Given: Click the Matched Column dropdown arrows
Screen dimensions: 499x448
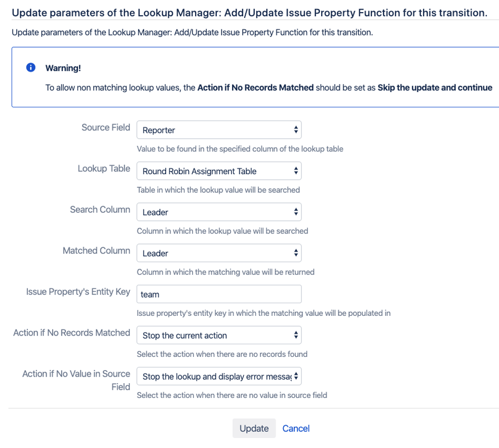Looking at the screenshot, I should [295, 253].
